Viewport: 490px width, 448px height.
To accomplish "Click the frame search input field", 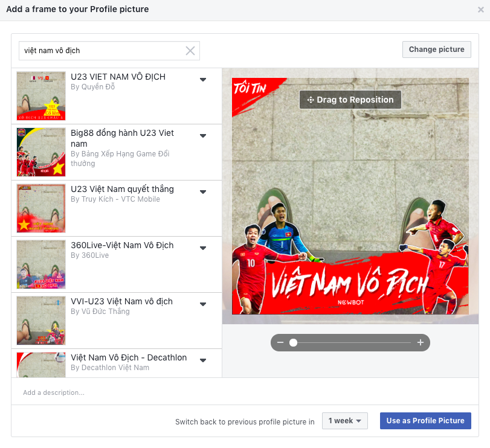I will (103, 51).
